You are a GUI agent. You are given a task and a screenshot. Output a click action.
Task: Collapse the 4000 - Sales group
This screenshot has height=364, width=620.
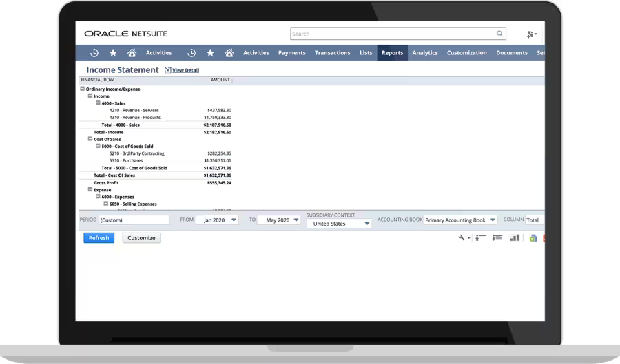[98, 103]
